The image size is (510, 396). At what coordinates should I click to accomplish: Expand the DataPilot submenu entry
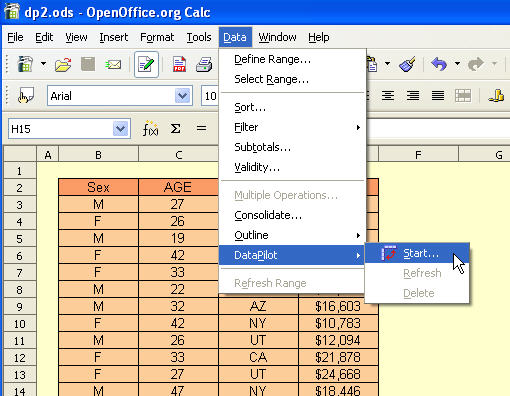click(292, 255)
